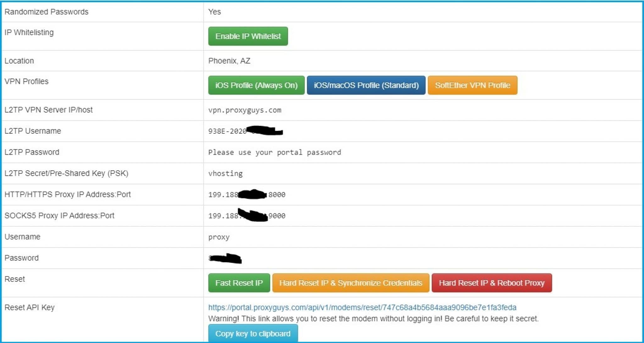This screenshot has width=644, height=343.
Task: Click the Enable IP Whitelist button
Action: pyautogui.click(x=248, y=36)
